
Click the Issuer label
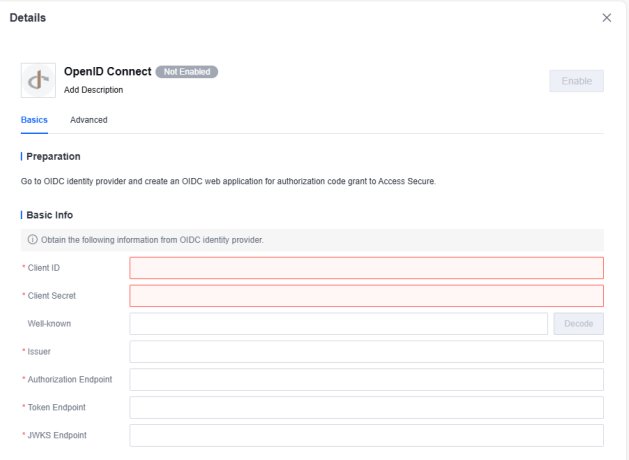click(x=39, y=352)
